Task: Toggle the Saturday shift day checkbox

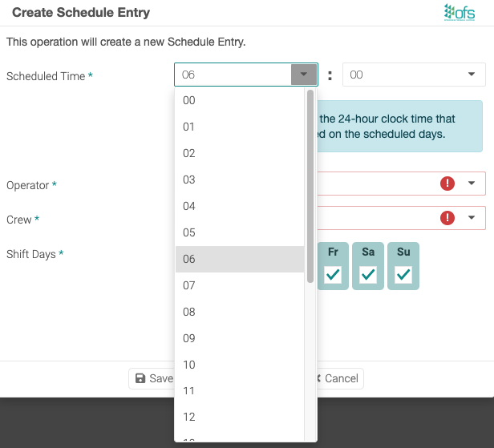Action: pyautogui.click(x=368, y=275)
